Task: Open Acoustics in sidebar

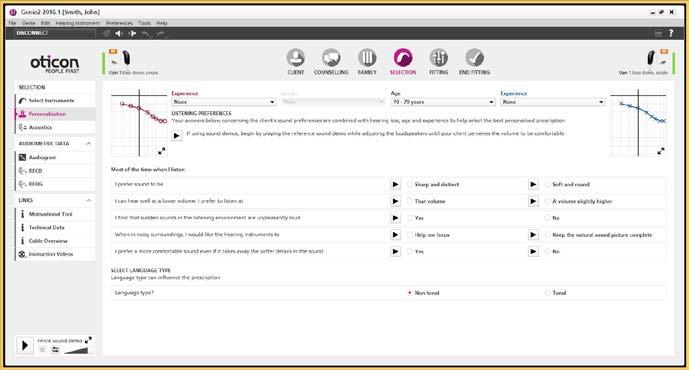Action: (55, 127)
